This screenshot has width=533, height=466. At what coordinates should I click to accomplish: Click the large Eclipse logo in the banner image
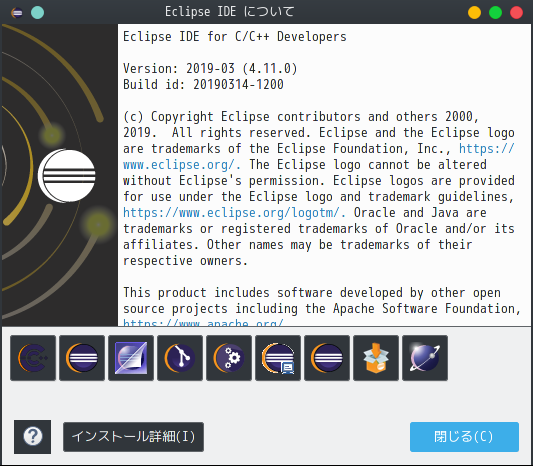click(x=67, y=175)
